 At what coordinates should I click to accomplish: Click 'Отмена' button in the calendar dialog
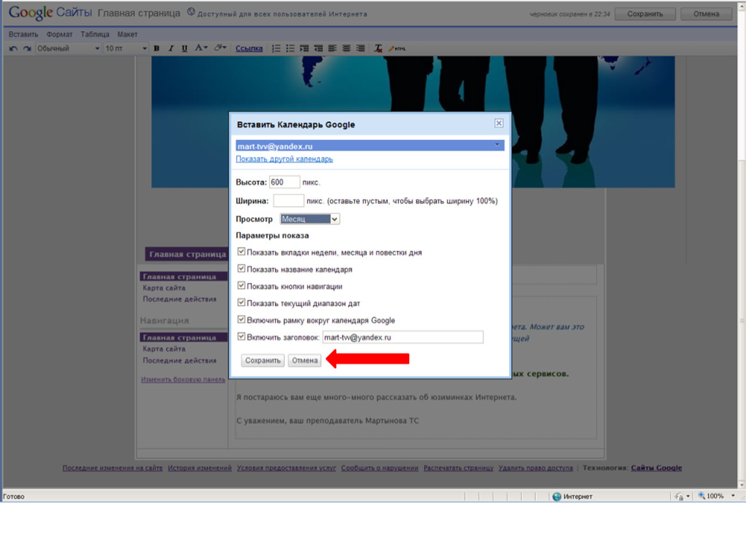[304, 360]
